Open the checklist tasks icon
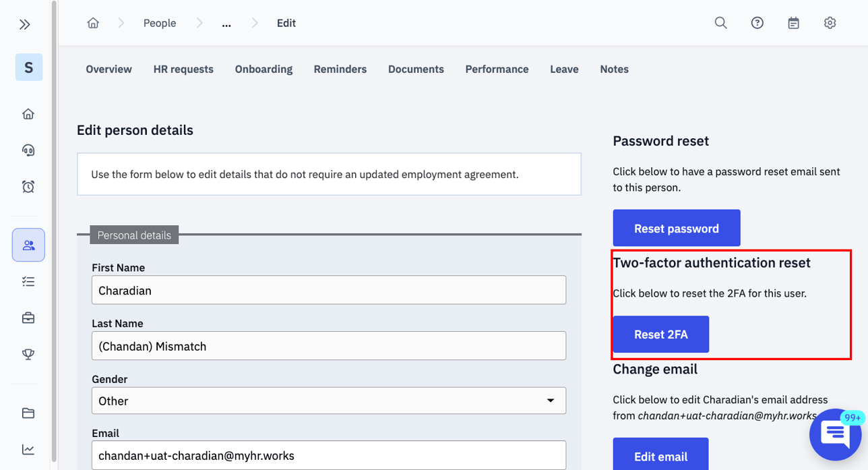Image resolution: width=868 pixels, height=470 pixels. tap(28, 281)
